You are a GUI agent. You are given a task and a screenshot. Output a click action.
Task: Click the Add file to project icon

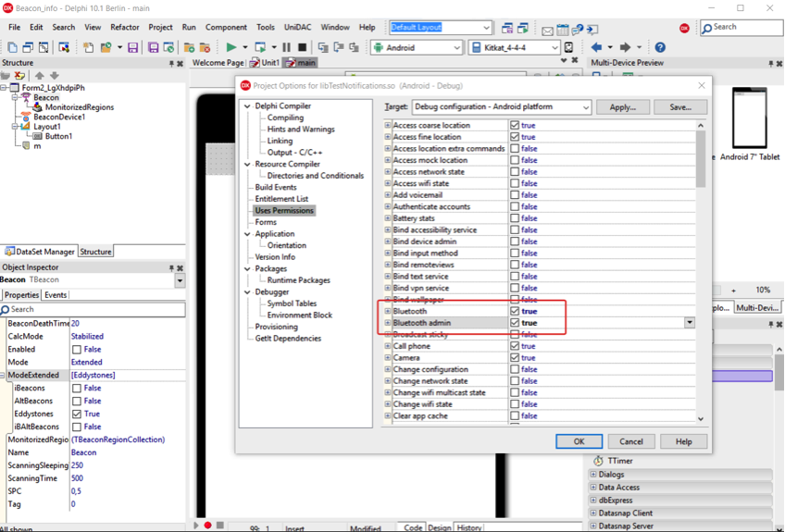[x=189, y=47]
